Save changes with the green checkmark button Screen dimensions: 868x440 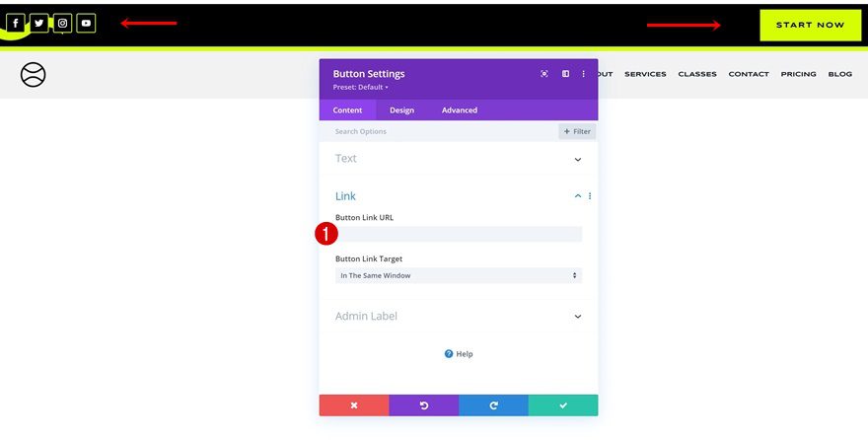562,405
